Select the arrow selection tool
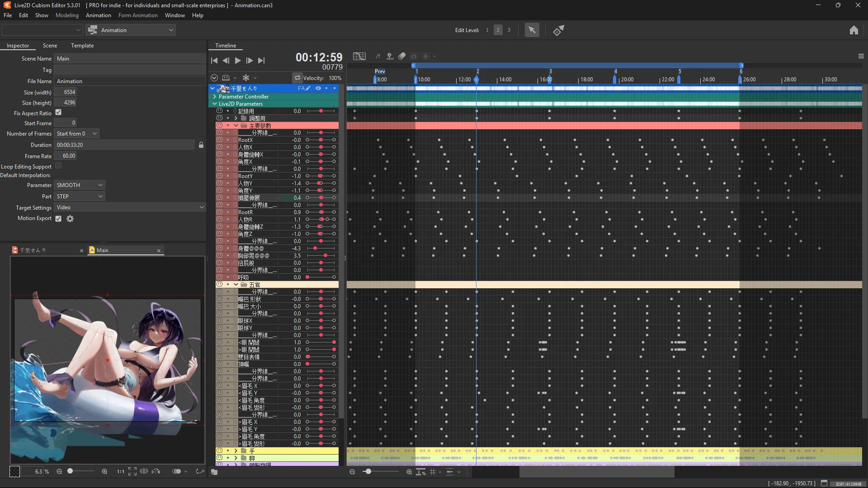Screen dimensions: 868x488 (x=532, y=30)
